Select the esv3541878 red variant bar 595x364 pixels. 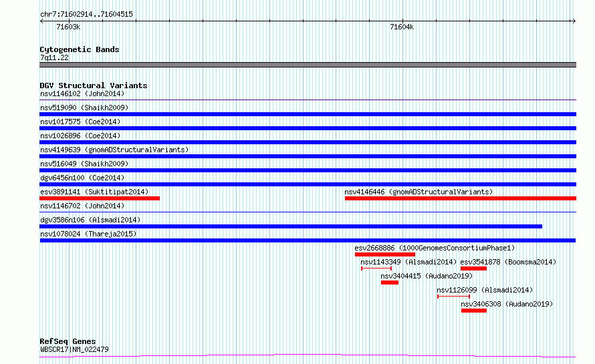(473, 268)
